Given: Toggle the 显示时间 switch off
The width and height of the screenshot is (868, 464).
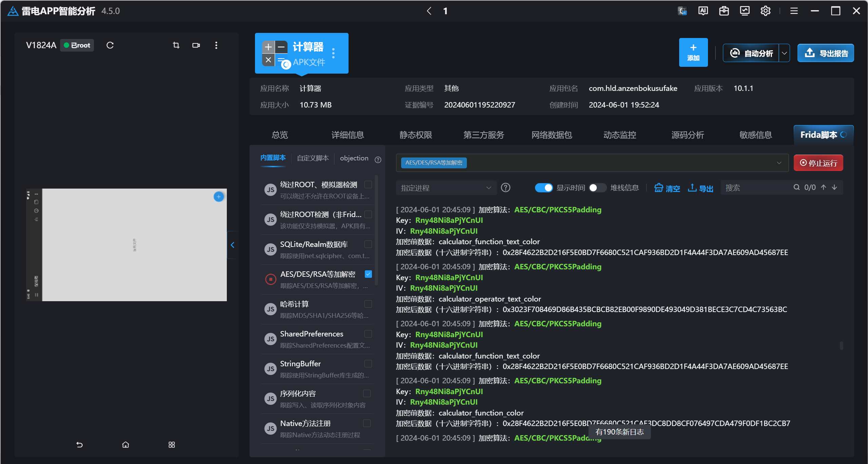Looking at the screenshot, I should pyautogui.click(x=544, y=188).
